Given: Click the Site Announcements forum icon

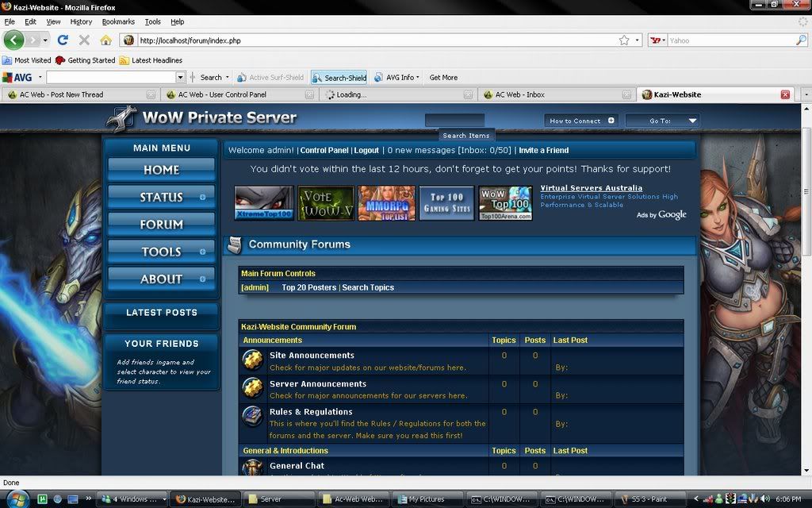Looking at the screenshot, I should click(253, 360).
